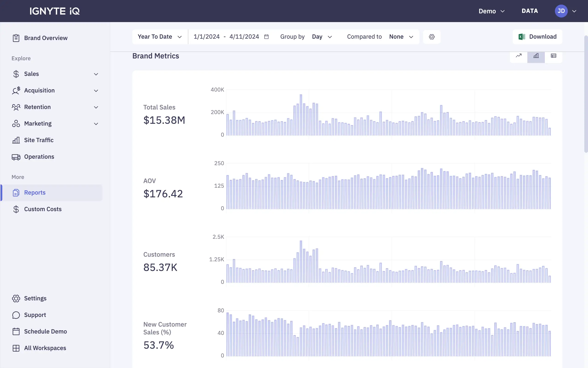Screen dimensions: 588x368
Task: Click the Brand Metrics heading
Action: coord(156,56)
